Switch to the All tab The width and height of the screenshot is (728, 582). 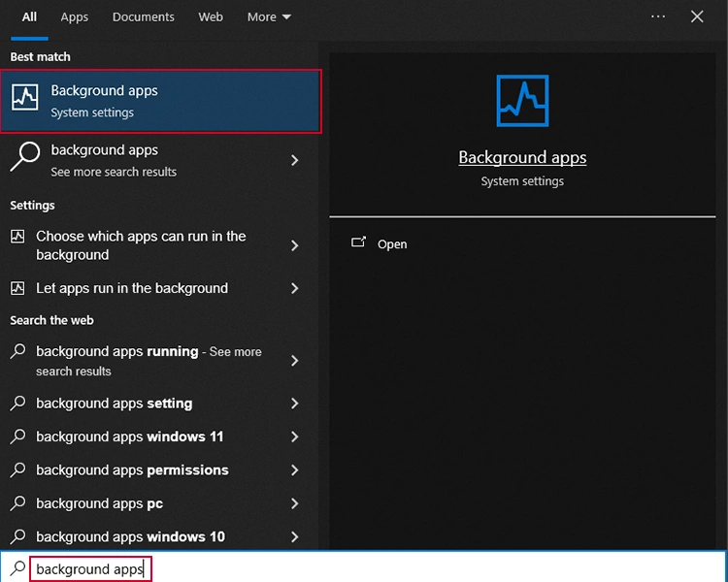click(29, 17)
